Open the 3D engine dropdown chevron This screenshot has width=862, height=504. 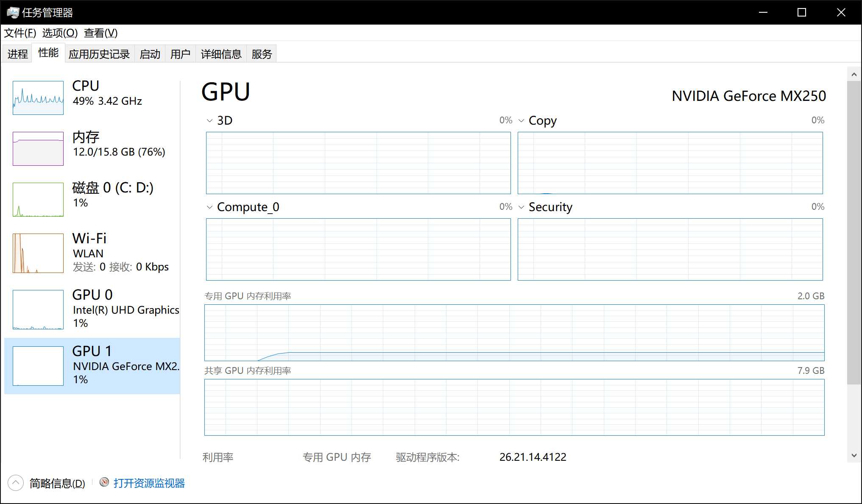tap(209, 121)
